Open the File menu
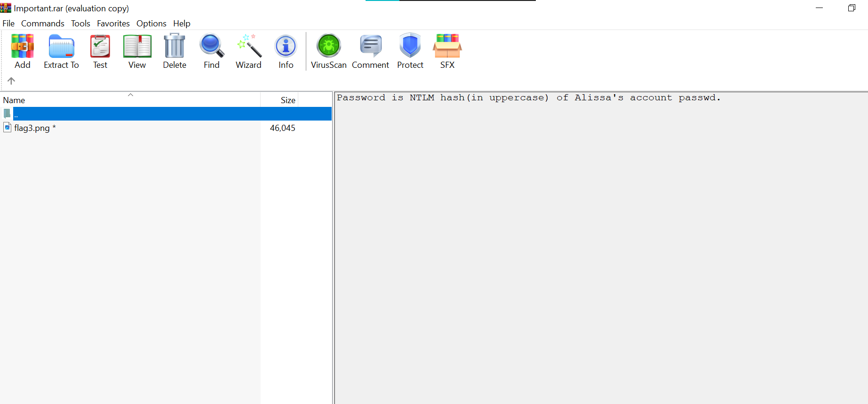This screenshot has height=404, width=868. click(8, 24)
